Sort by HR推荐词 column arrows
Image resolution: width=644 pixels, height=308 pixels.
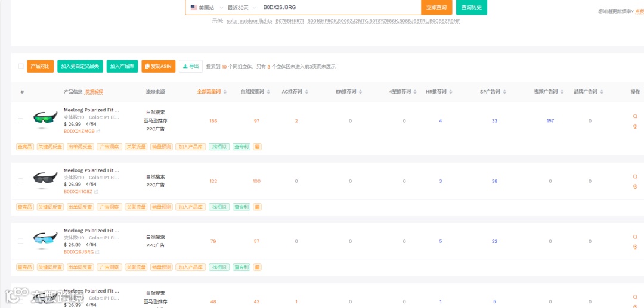point(451,92)
